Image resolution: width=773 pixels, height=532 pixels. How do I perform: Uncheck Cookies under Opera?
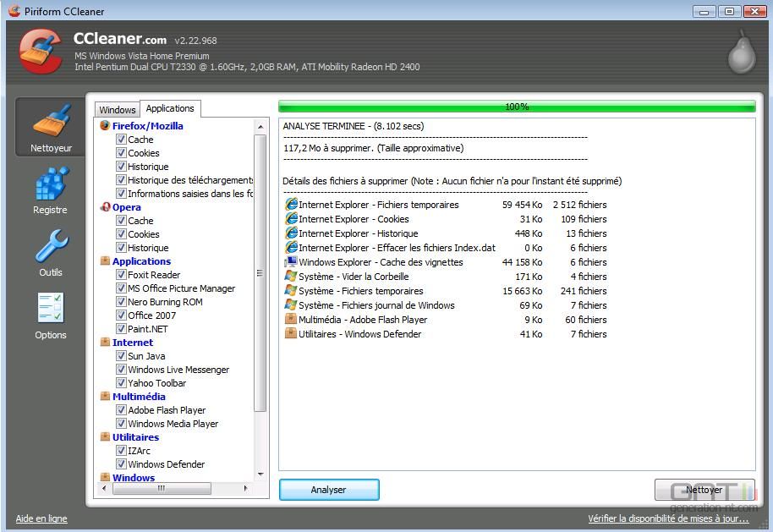123,234
